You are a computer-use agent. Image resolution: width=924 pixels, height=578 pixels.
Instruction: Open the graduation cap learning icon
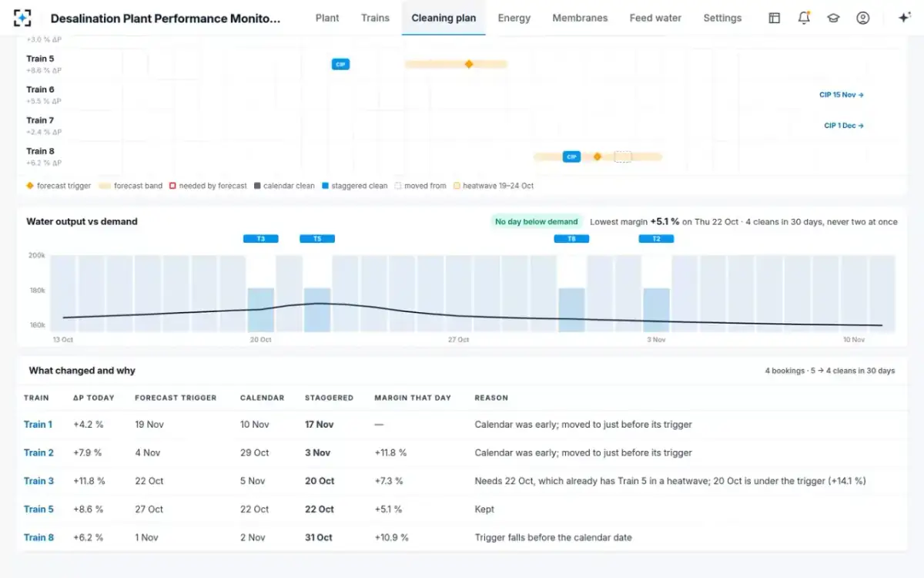click(833, 18)
